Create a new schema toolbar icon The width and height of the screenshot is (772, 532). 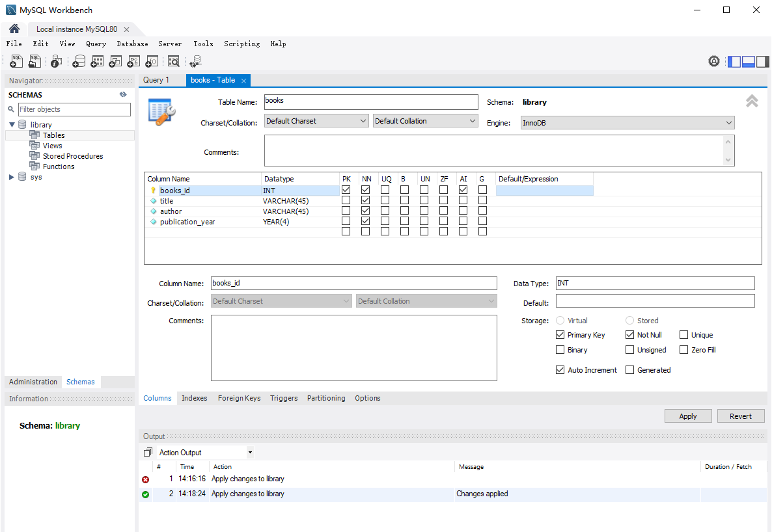click(x=79, y=61)
